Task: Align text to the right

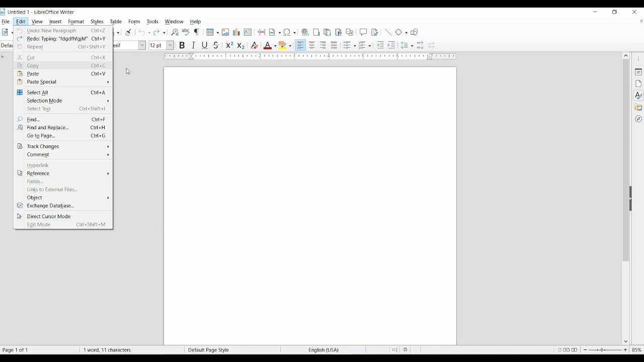Action: [x=323, y=45]
